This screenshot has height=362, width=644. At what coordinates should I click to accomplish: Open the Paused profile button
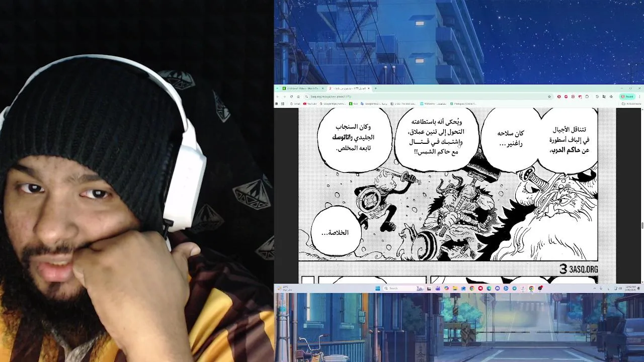(627, 97)
